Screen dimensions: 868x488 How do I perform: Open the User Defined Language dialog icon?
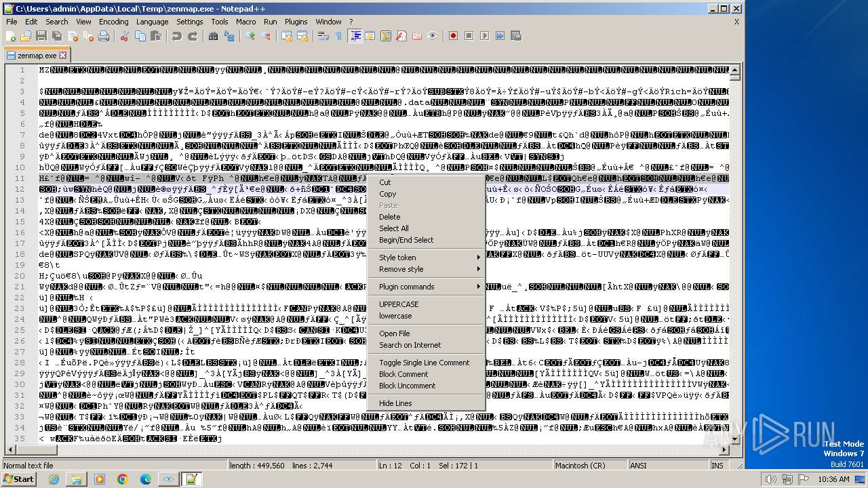coord(370,36)
